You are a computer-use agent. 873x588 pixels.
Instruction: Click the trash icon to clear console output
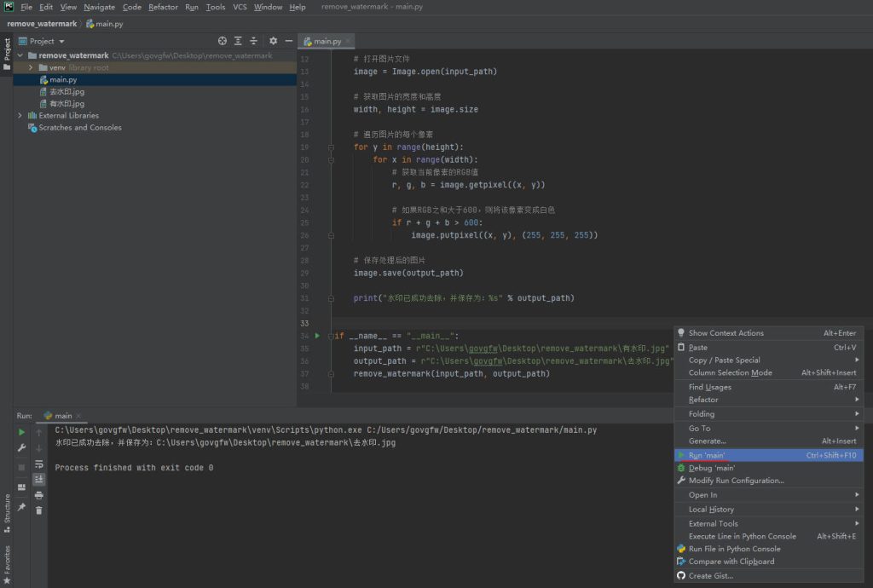39,510
